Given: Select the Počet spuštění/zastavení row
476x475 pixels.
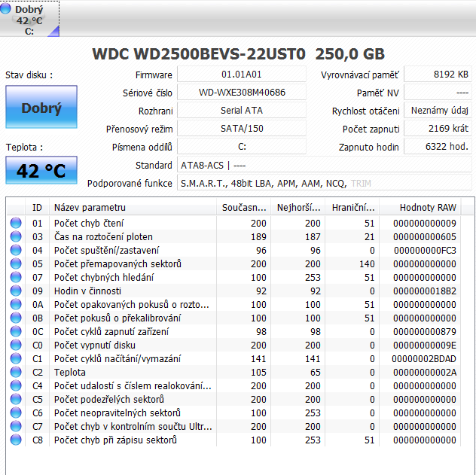Looking at the screenshot, I should (233, 250).
